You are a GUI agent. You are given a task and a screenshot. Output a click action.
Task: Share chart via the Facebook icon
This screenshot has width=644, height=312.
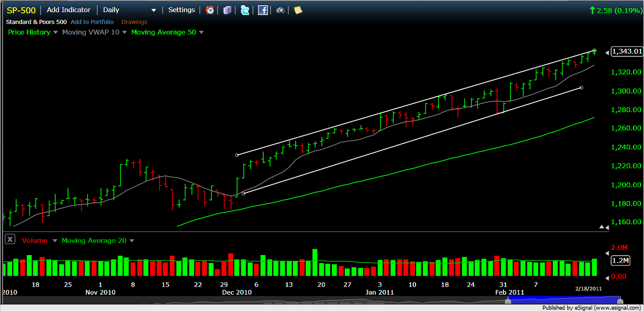[263, 10]
